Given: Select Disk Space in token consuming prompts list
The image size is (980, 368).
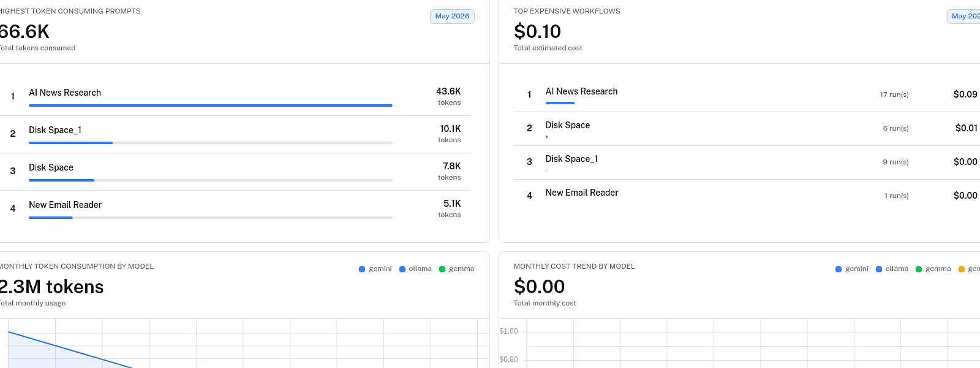Looking at the screenshot, I should 51,167.
